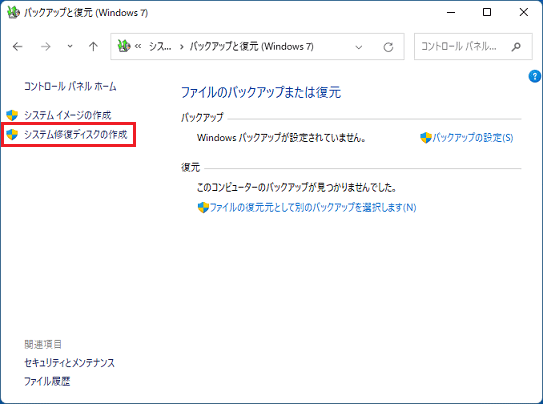Click the window title bar app icon
Image resolution: width=543 pixels, height=404 pixels.
(13, 12)
